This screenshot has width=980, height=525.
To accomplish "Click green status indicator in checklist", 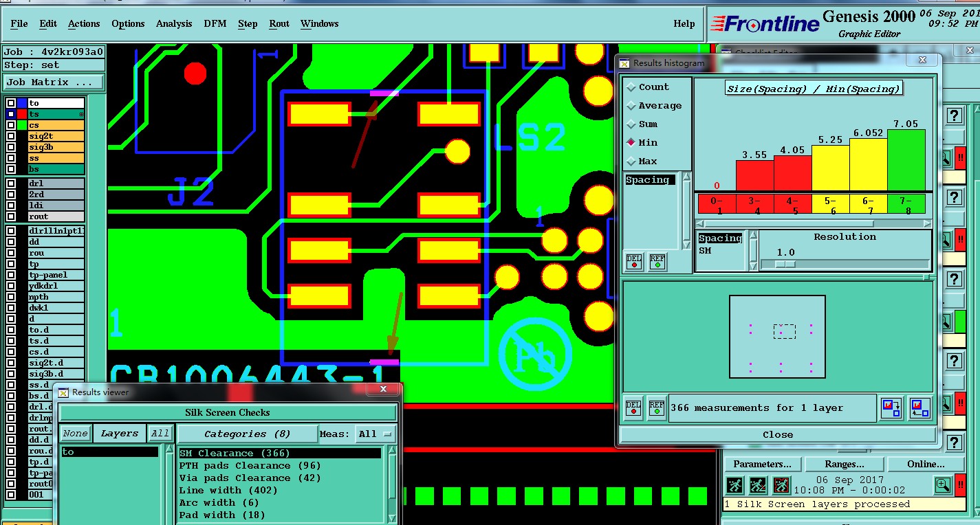I will tap(960, 322).
